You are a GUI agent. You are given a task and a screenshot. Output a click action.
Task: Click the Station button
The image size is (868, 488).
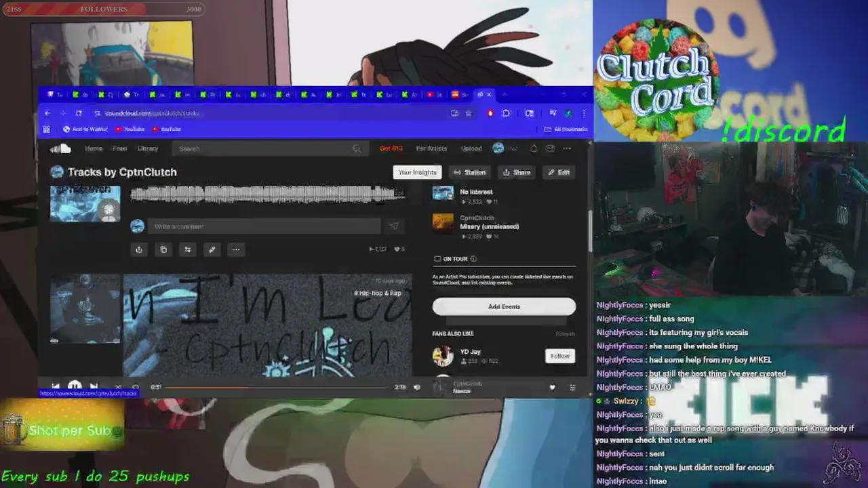pos(469,172)
